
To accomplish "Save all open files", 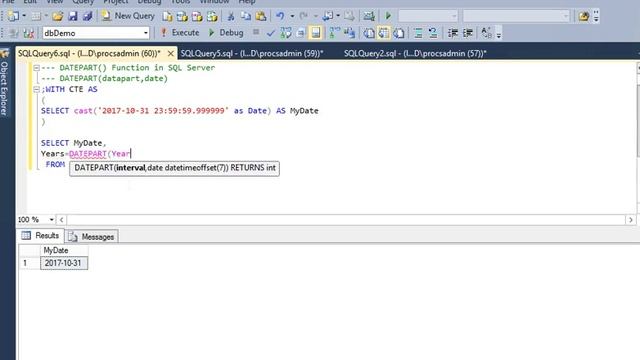I will 87,16.
